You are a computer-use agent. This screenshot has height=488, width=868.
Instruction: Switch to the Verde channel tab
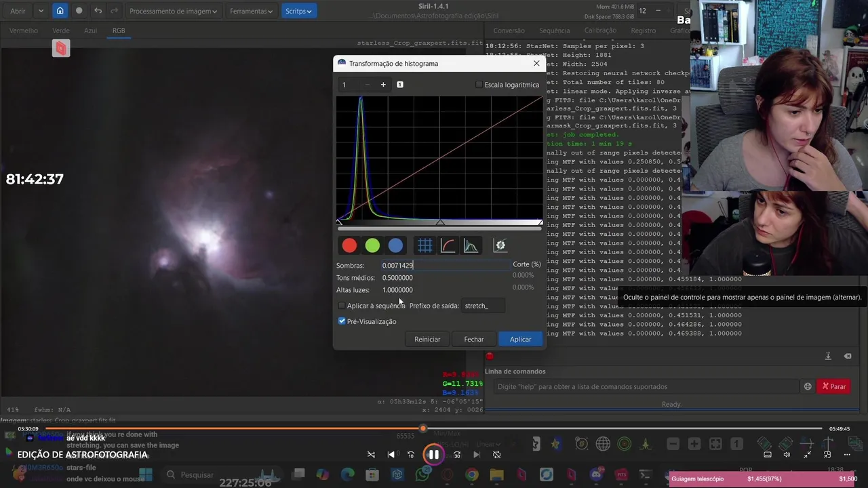point(61,30)
